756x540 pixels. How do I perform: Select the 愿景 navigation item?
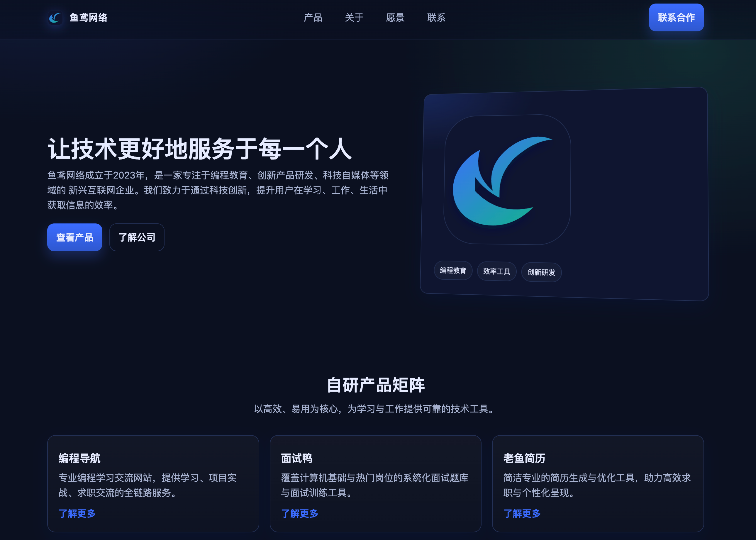pos(395,18)
